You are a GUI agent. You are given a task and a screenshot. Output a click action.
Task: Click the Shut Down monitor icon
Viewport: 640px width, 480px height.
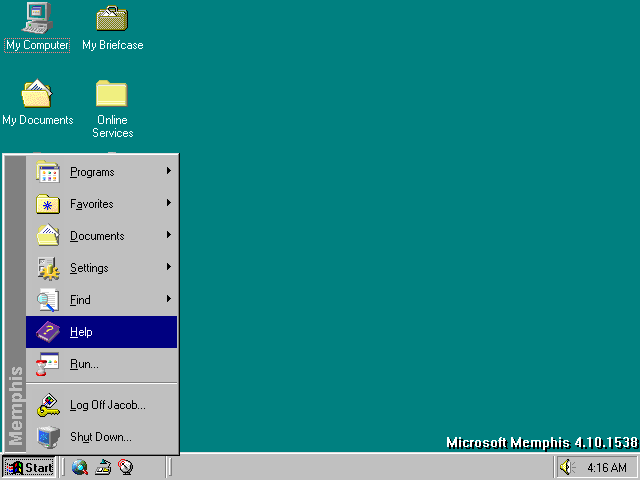[48, 437]
